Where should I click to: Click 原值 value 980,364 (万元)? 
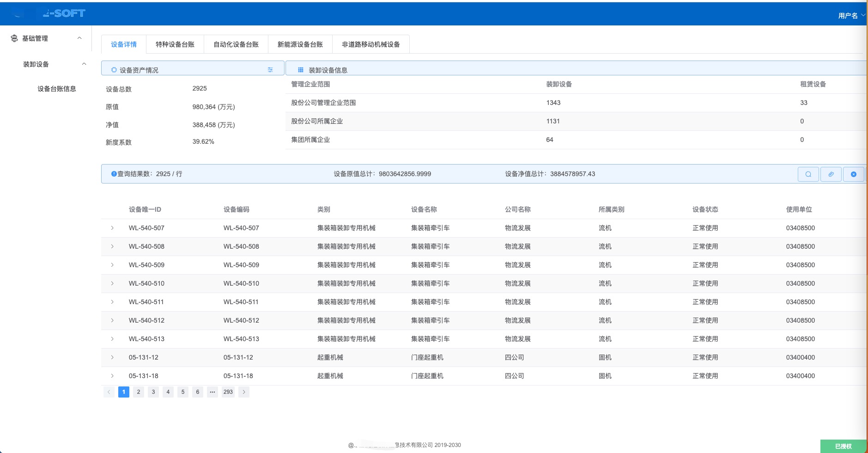point(214,107)
